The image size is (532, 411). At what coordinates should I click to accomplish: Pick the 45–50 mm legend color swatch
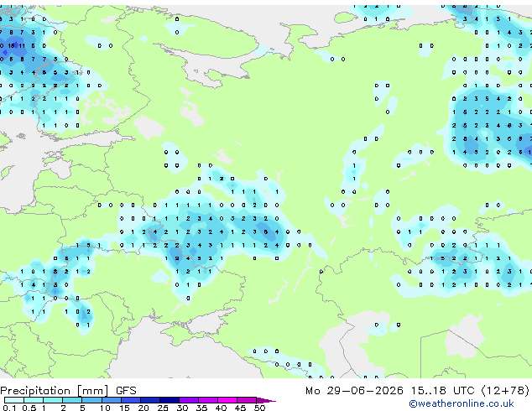tap(247, 400)
